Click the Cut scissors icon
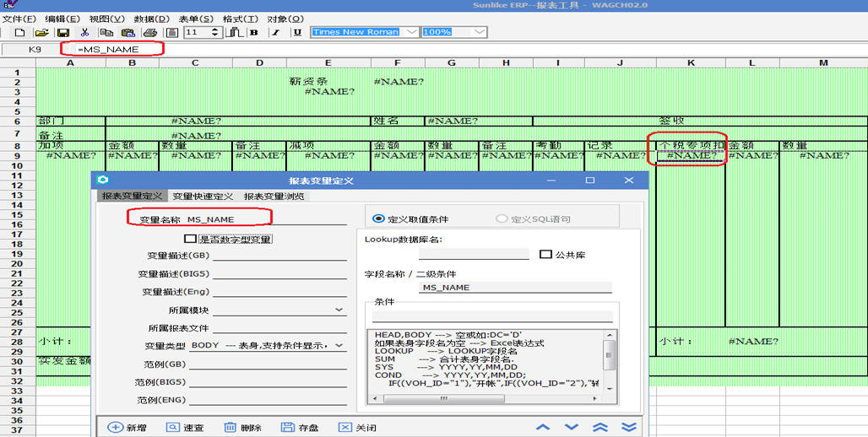 point(84,32)
